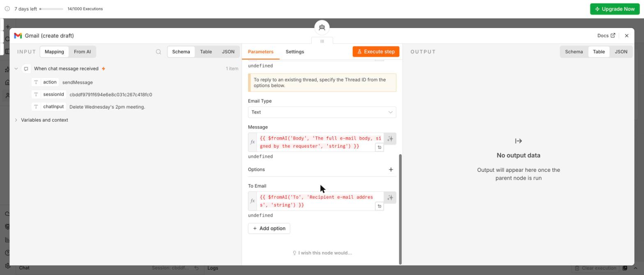Click the Upgrade Now button

[615, 9]
